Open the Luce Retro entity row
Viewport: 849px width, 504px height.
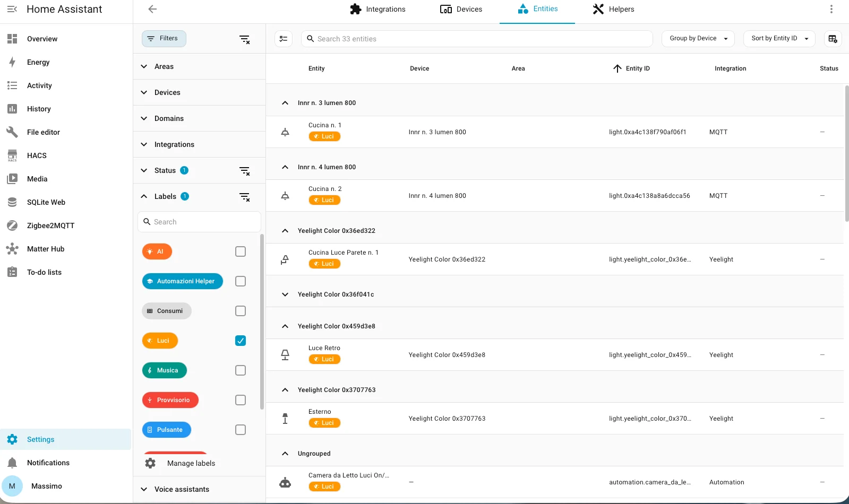[x=555, y=355]
